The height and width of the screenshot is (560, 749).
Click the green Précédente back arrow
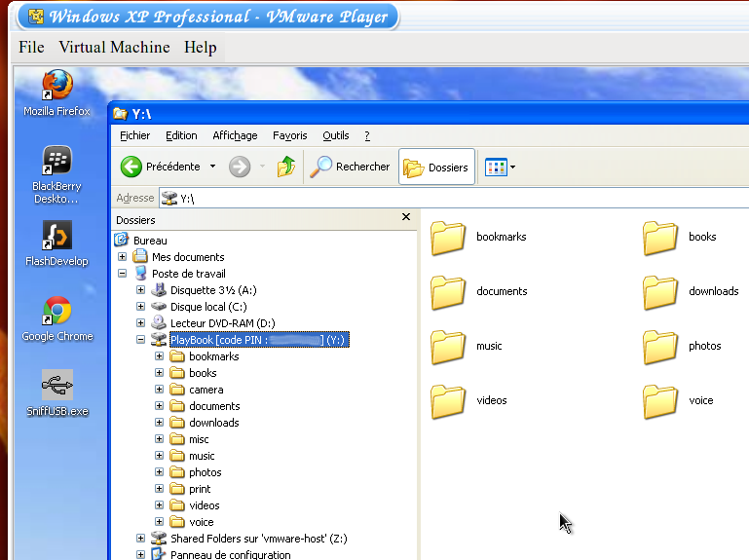click(131, 167)
